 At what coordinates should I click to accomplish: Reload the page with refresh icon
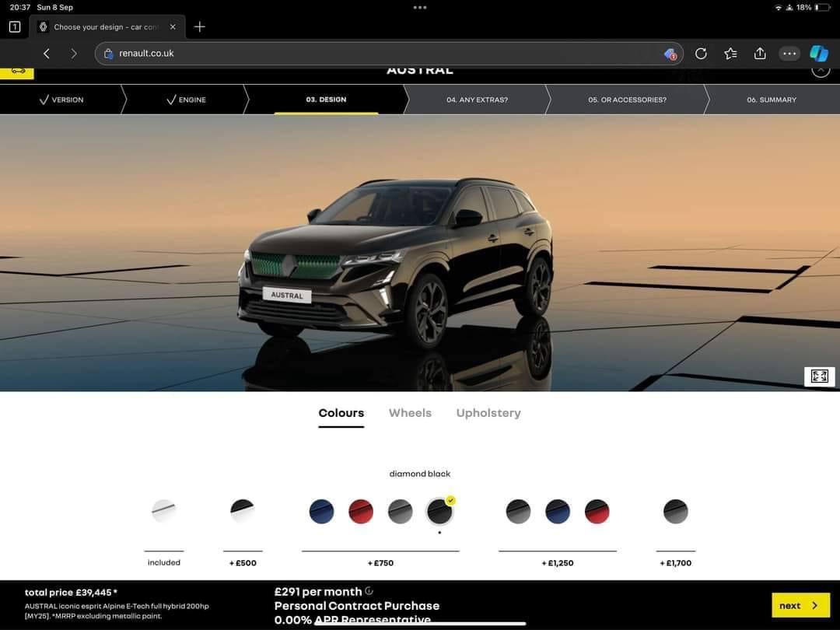point(701,54)
